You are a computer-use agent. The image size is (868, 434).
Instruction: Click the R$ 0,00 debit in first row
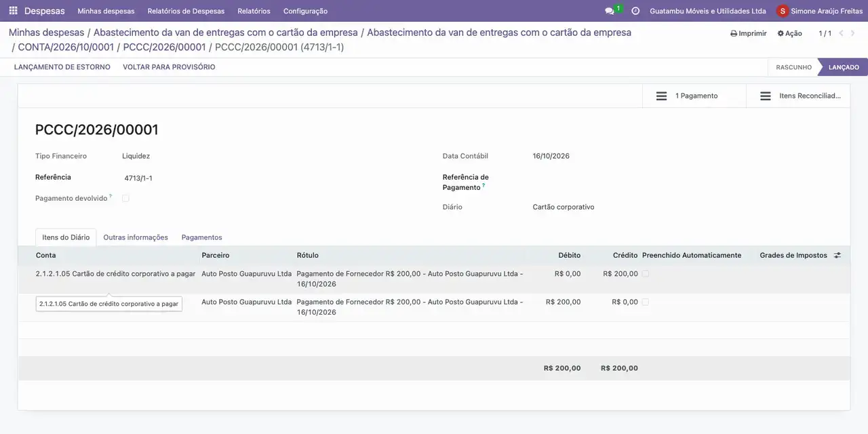(x=568, y=274)
